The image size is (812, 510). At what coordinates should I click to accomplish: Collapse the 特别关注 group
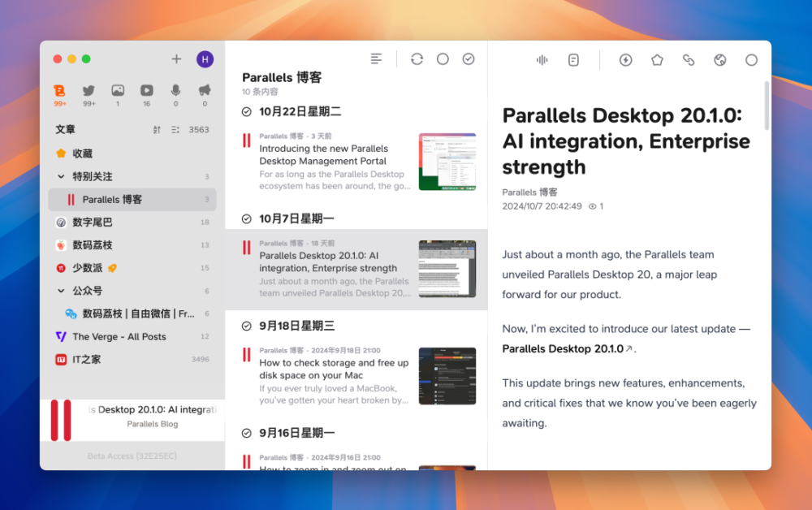coord(61,176)
